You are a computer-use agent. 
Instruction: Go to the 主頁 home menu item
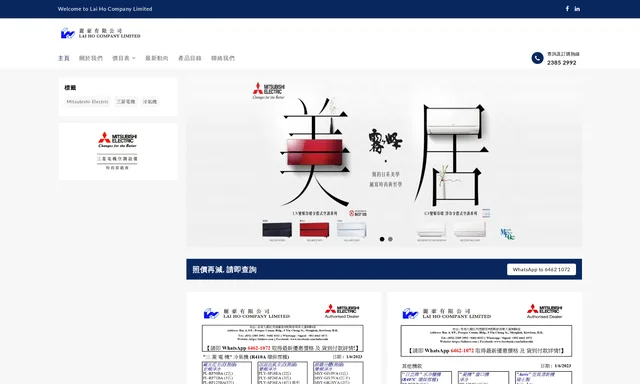[x=64, y=58]
